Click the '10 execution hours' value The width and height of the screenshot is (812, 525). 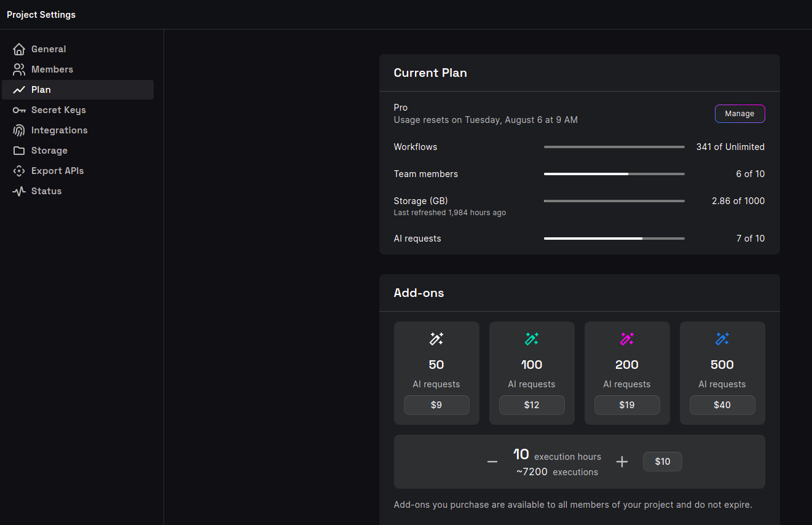(557, 455)
